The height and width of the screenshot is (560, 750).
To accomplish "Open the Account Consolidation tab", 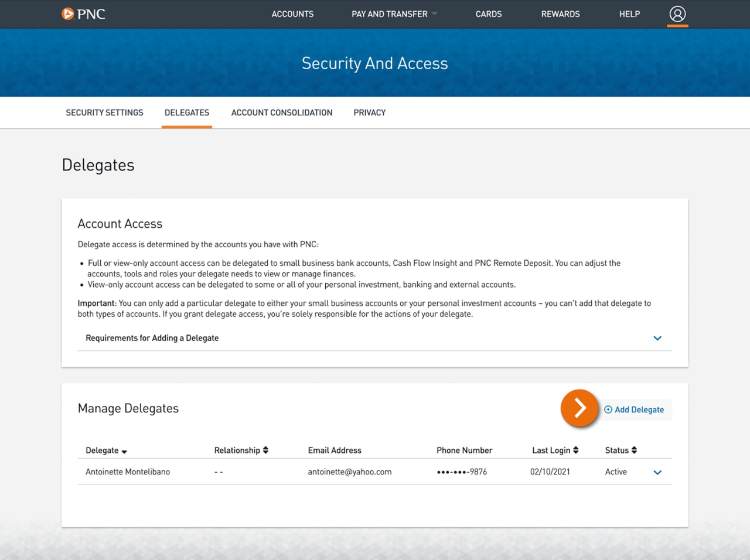I will [x=282, y=112].
